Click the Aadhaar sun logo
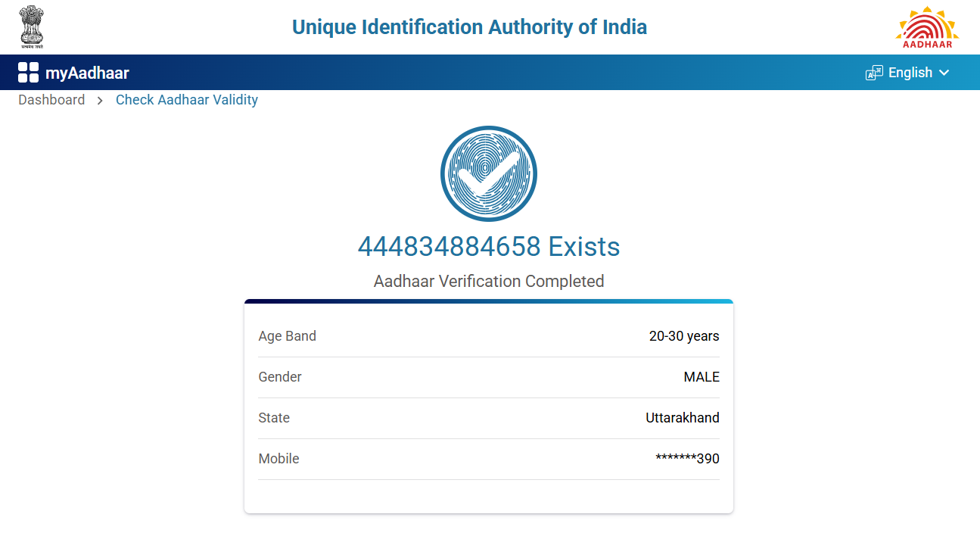 click(x=927, y=27)
